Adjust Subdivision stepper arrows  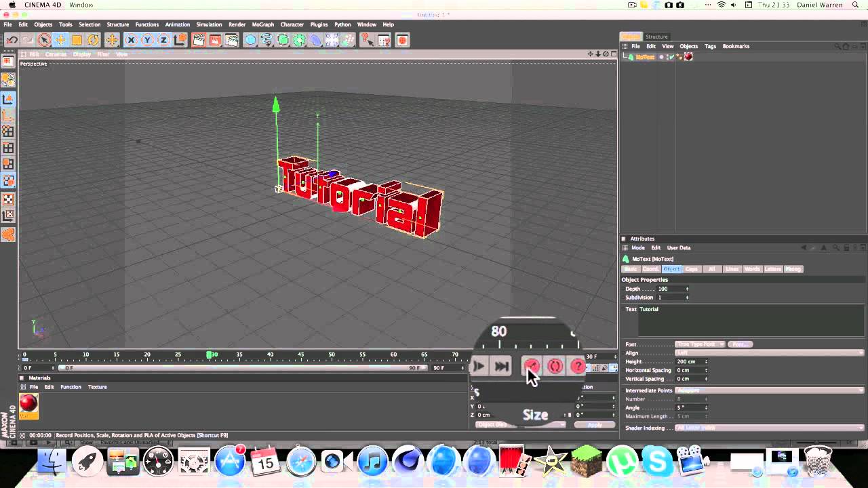687,298
